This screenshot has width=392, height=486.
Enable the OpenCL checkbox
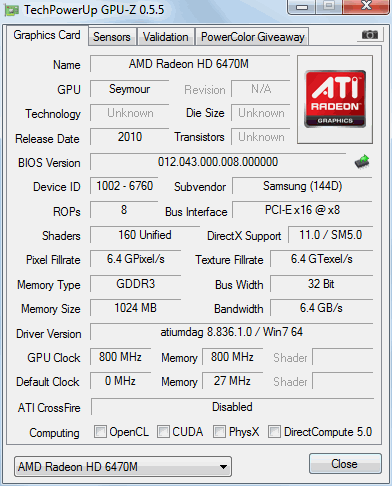click(x=100, y=431)
